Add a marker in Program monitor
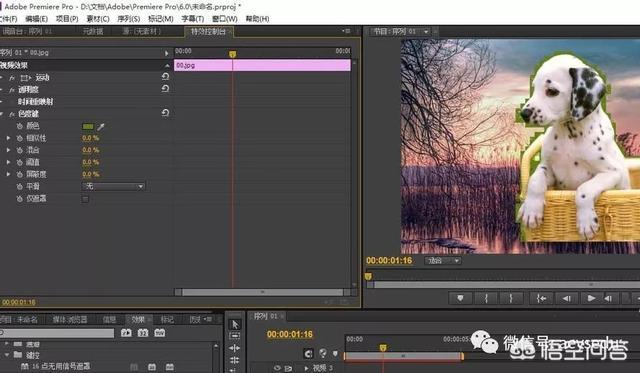Viewport: 640px width, 373px height. pos(460,298)
